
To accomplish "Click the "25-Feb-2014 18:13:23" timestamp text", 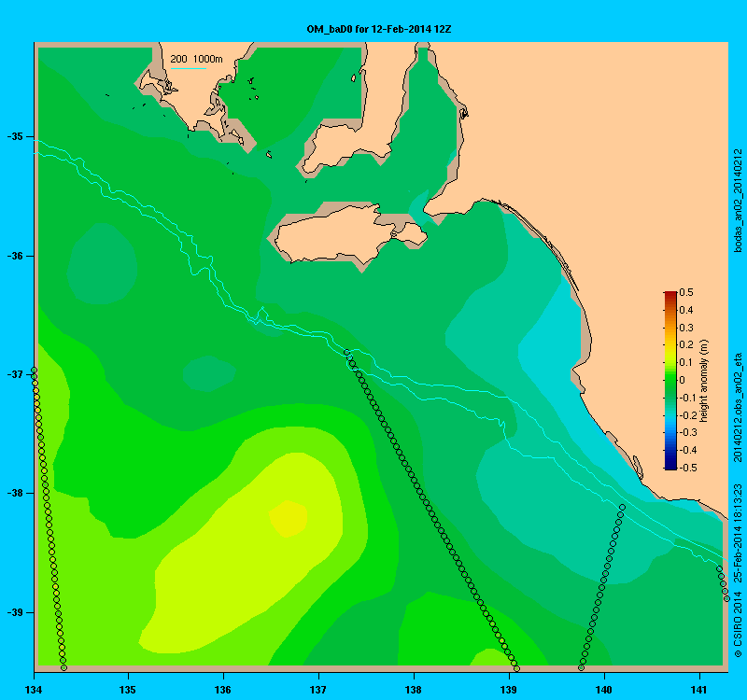I will [738, 533].
